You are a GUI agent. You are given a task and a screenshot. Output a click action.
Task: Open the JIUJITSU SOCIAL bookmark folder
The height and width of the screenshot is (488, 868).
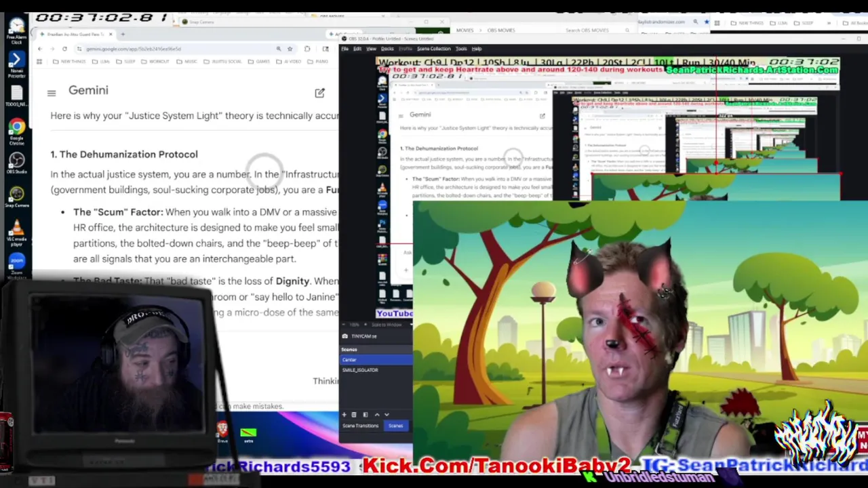pyautogui.click(x=223, y=61)
